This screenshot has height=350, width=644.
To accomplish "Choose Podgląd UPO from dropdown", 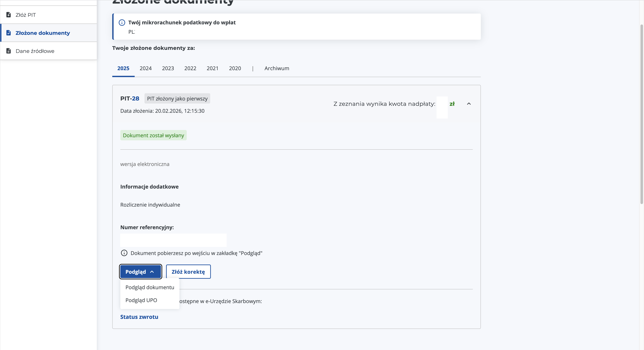I will pos(141,300).
